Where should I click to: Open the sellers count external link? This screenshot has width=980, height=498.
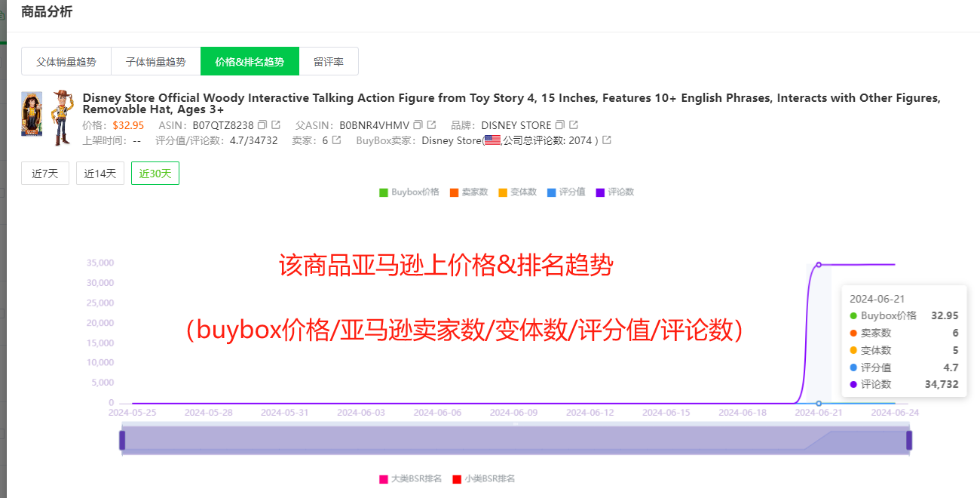336,140
